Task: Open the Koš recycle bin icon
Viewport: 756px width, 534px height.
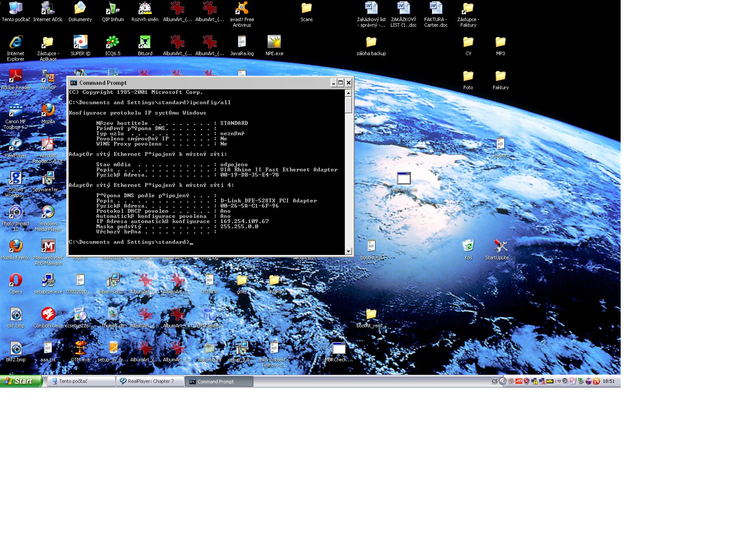Action: click(x=468, y=246)
